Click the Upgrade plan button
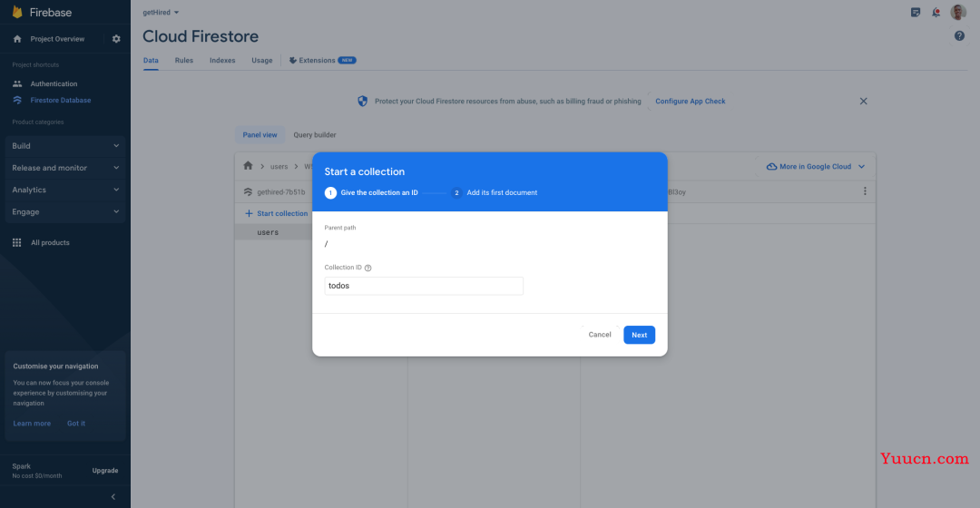 click(105, 471)
